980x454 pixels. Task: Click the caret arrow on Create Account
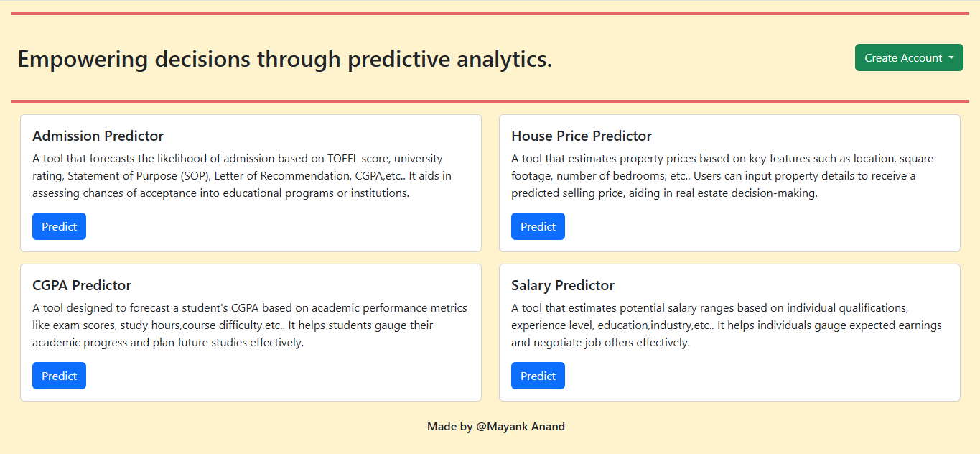951,58
